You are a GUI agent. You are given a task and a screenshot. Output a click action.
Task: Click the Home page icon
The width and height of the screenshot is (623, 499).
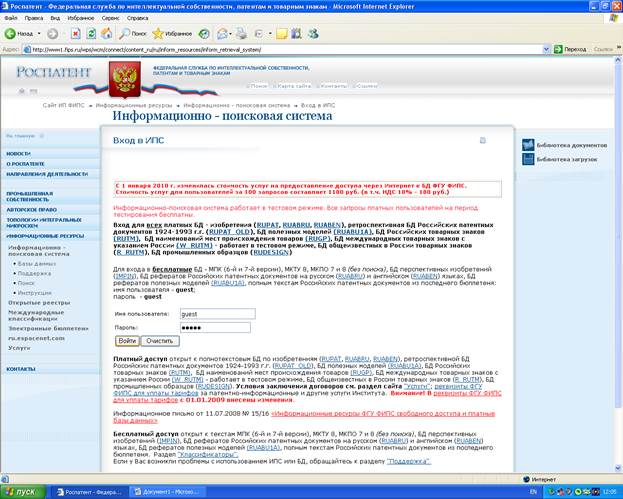[106, 34]
